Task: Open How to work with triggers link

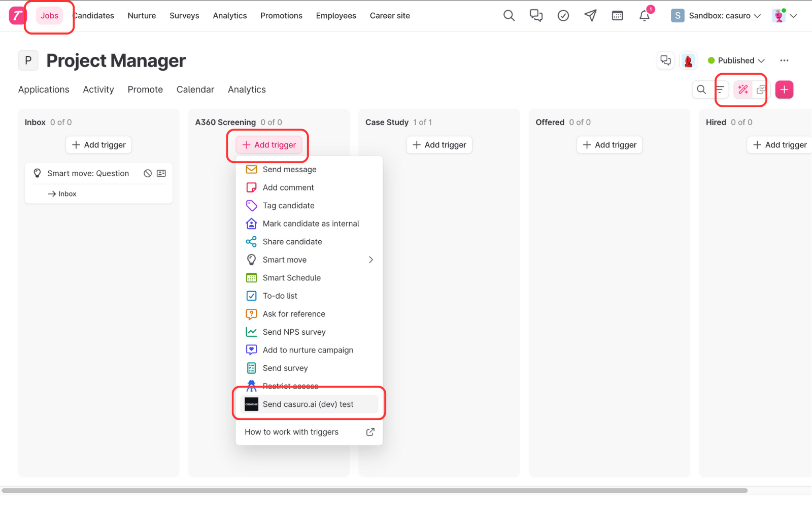Action: tap(309, 432)
